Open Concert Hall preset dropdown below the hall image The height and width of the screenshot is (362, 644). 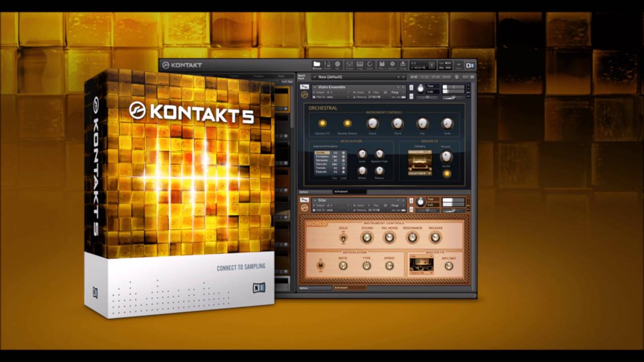point(420,173)
